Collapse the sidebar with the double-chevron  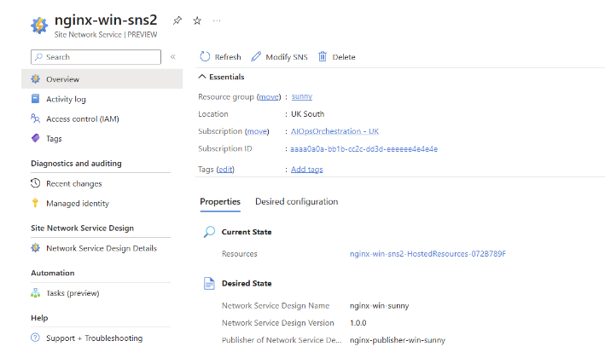pyautogui.click(x=173, y=57)
